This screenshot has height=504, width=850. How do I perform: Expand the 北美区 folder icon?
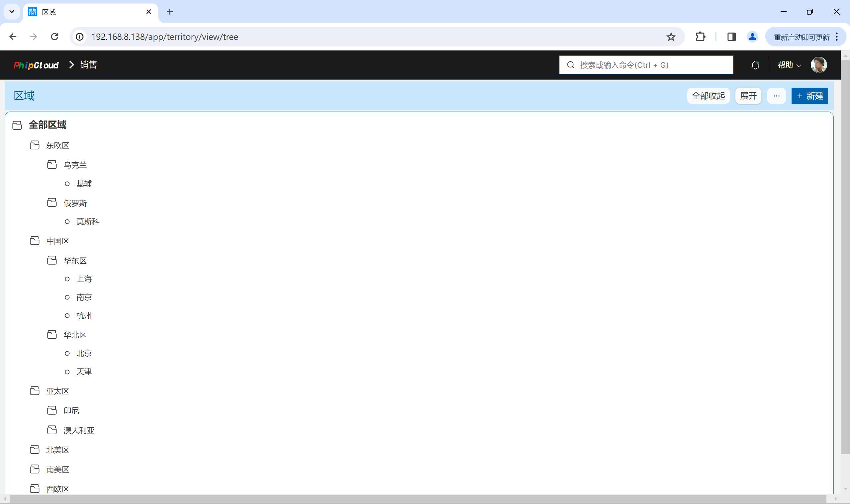click(x=35, y=450)
